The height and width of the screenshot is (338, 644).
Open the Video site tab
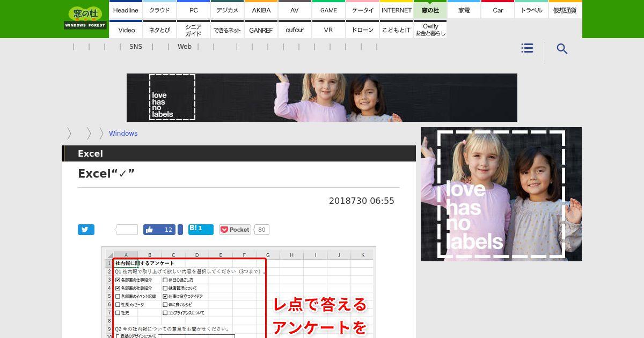tap(126, 30)
